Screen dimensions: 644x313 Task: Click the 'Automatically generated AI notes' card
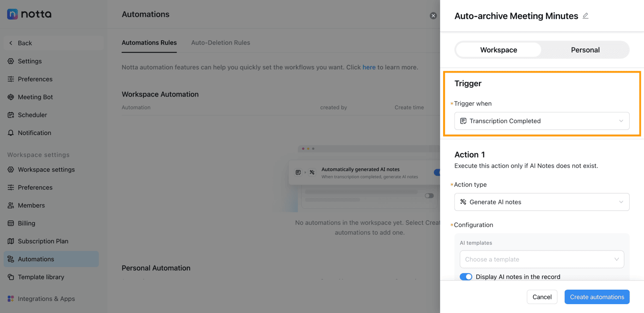pos(364,173)
